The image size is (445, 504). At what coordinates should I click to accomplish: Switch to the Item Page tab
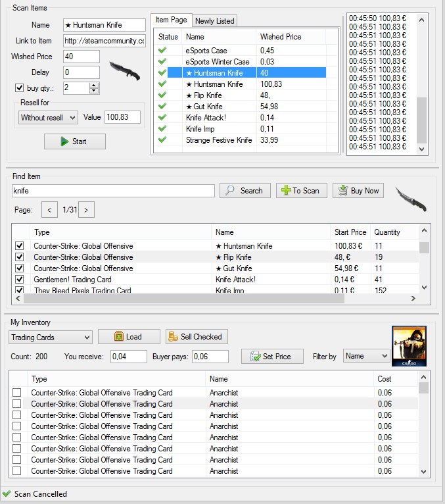coord(172,20)
